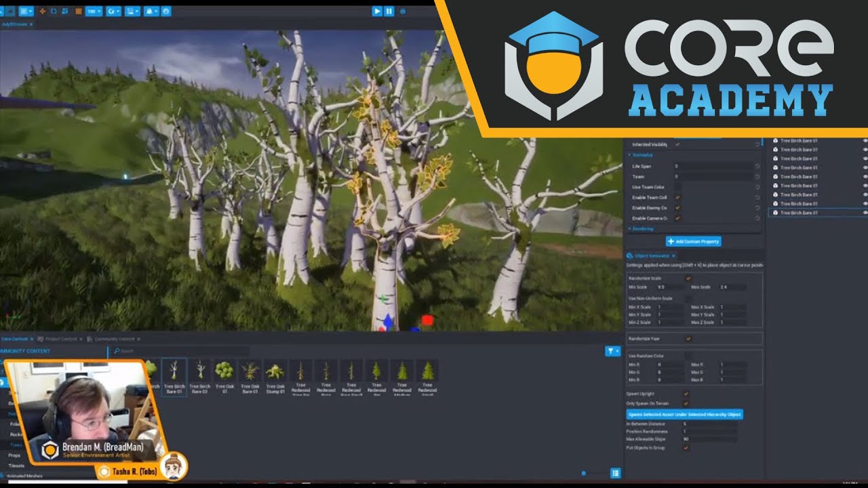Select the Tree Oak 01 thumbnail
This screenshot has width=868, height=488.
coord(224,377)
